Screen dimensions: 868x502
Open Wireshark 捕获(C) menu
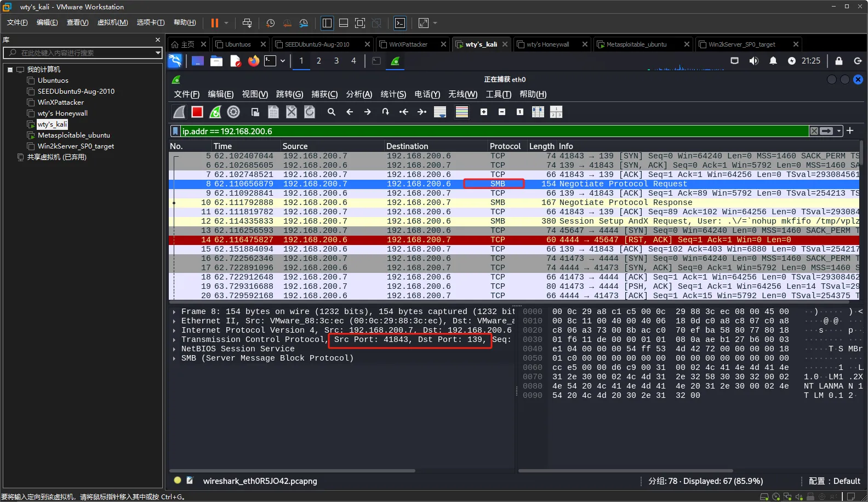[x=324, y=94]
